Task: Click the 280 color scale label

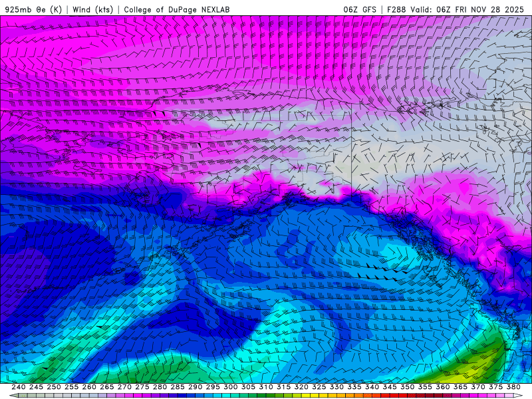Action: pos(160,387)
